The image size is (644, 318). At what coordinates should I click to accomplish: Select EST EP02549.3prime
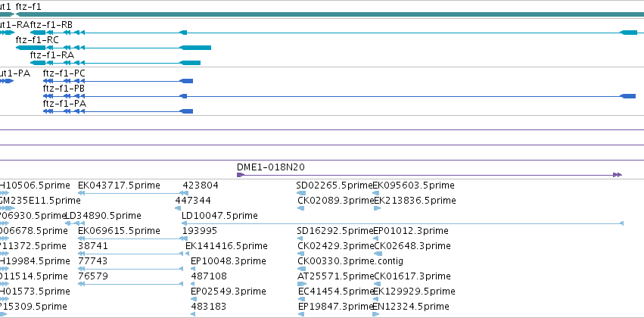tap(229, 291)
